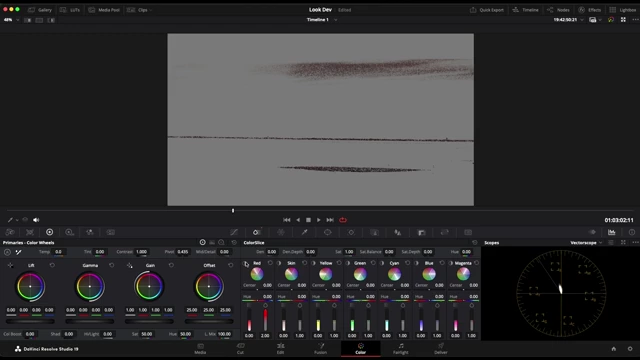Reset the Gamma color wheel
The image size is (640, 360).
tap(111, 265)
